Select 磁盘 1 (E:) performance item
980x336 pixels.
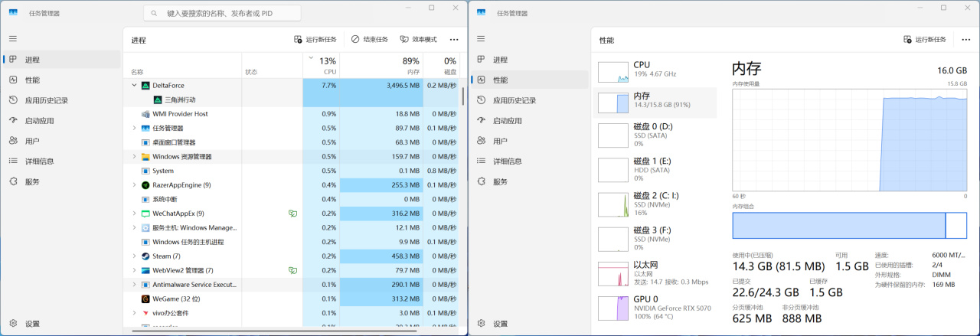tap(655, 169)
